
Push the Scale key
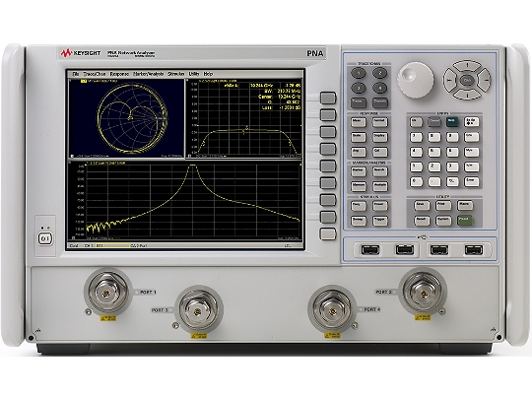point(359,137)
